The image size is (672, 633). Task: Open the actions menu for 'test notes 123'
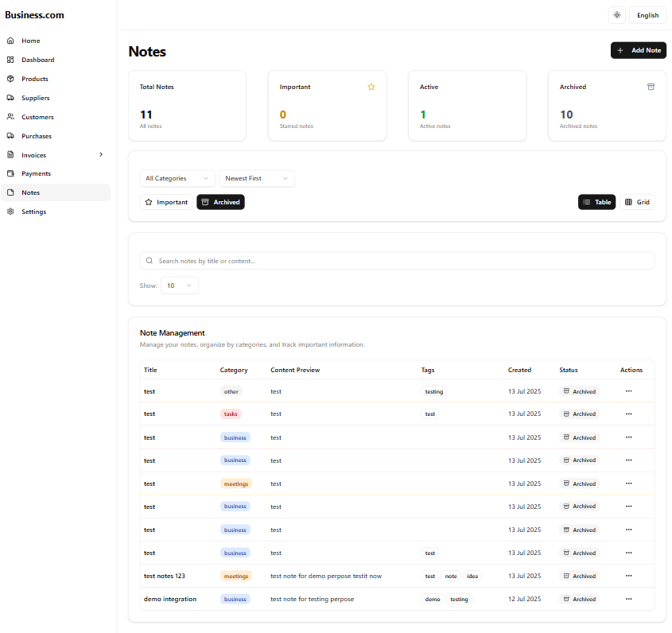point(629,576)
